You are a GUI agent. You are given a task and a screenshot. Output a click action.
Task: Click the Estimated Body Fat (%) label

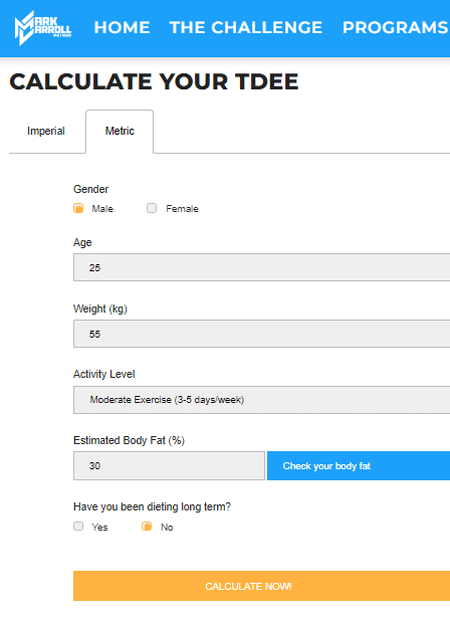pos(129,441)
